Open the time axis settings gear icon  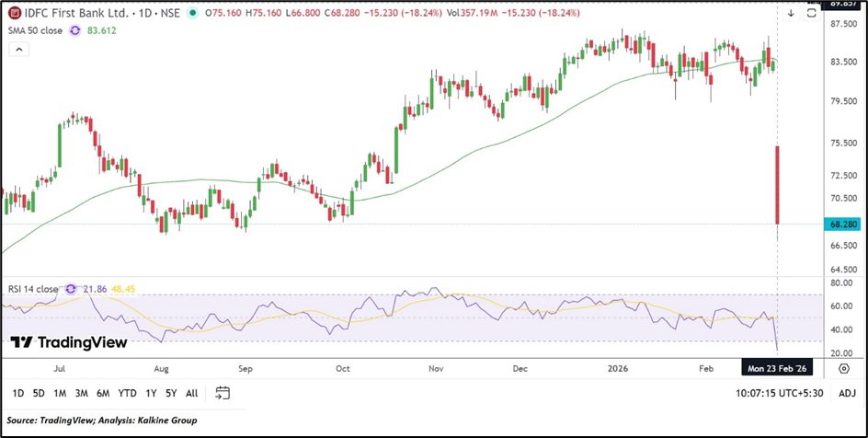(x=843, y=368)
